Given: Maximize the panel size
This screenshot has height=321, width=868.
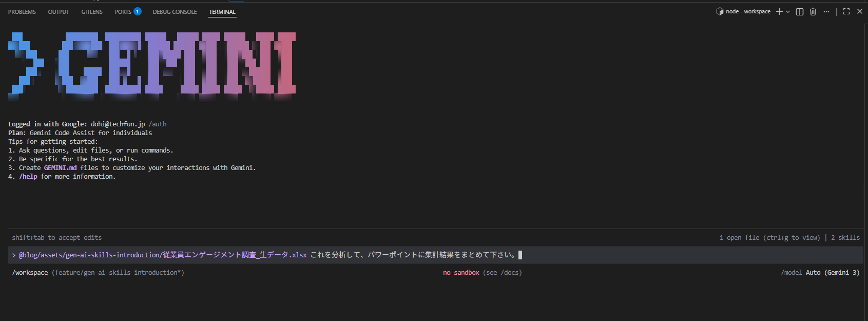Looking at the screenshot, I should click(846, 11).
